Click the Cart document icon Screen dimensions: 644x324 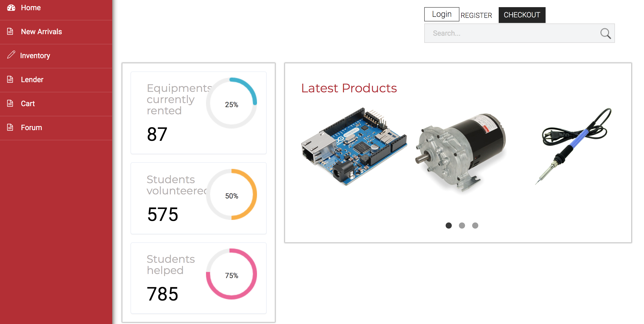point(10,103)
